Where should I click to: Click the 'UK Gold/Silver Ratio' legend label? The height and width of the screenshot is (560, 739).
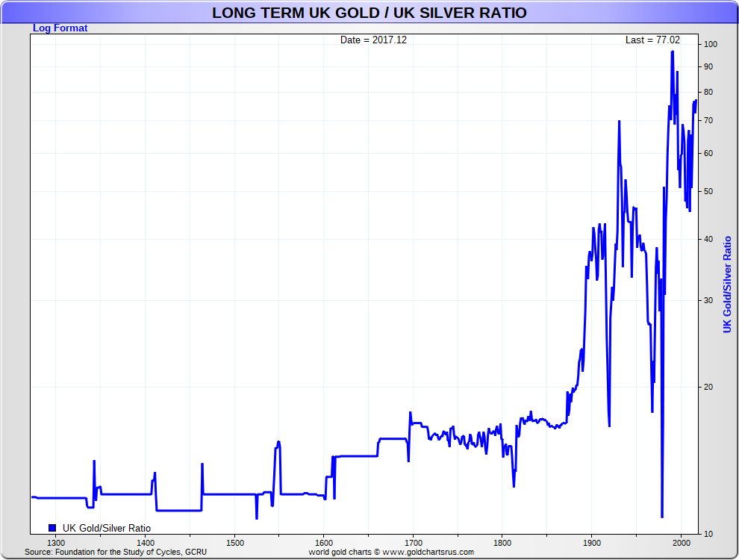[107, 529]
